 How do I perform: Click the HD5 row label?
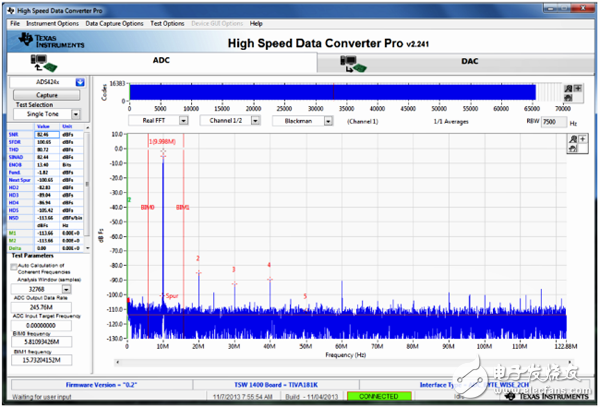click(x=13, y=210)
